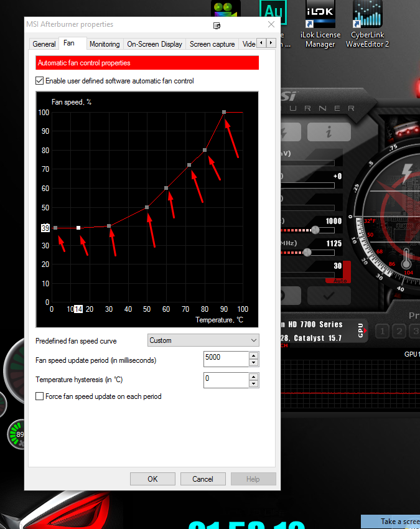
Task: Select fan curve point at 80% and 80°C
Action: [x=205, y=150]
